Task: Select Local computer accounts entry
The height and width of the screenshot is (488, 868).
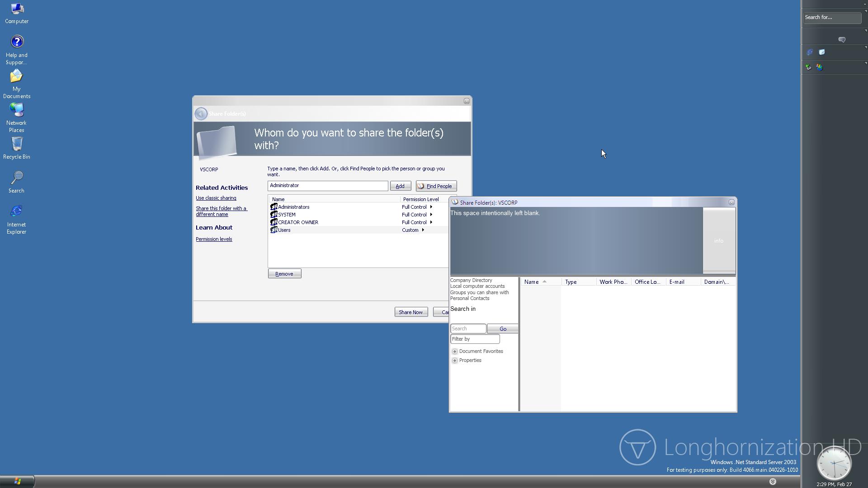Action: 477,286
